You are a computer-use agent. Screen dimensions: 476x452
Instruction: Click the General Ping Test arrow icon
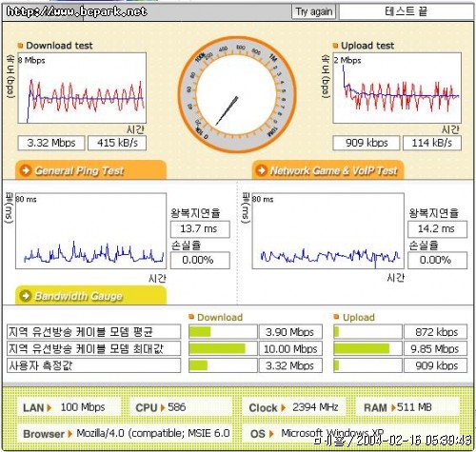point(26,170)
